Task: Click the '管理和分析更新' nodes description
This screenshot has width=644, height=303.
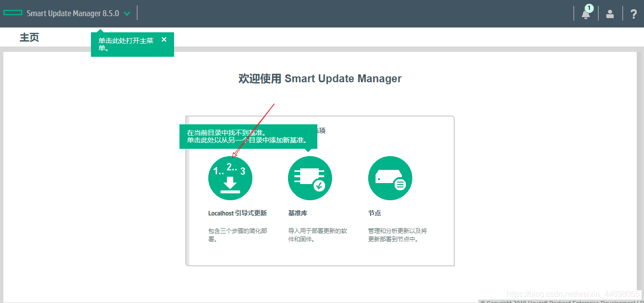Action: [x=398, y=235]
